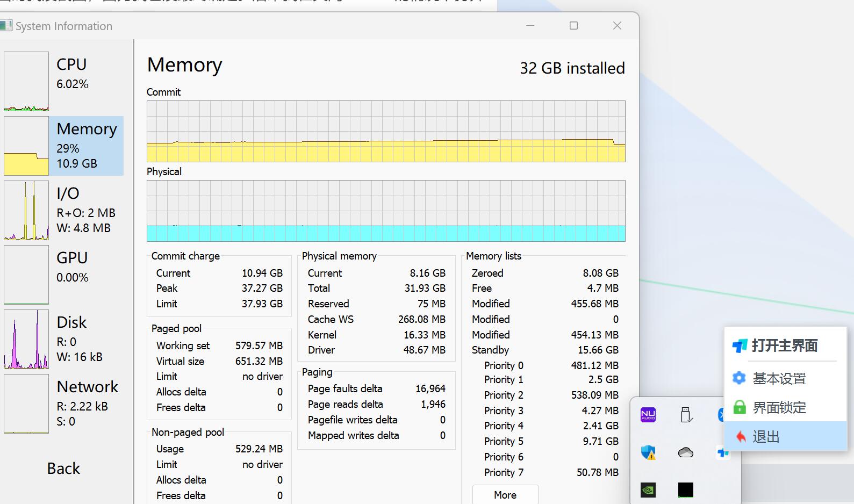The width and height of the screenshot is (854, 504).
Task: Open the I/O graph thumbnail
Action: (26, 210)
